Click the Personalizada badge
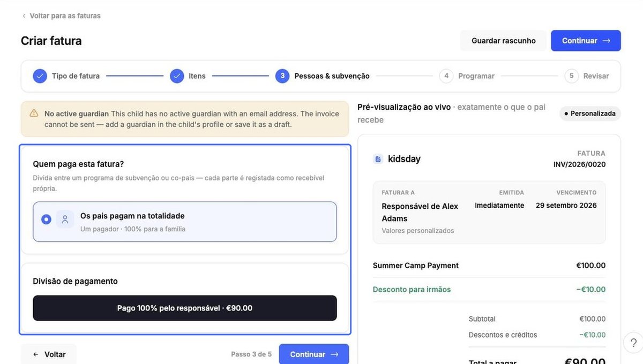 [590, 113]
